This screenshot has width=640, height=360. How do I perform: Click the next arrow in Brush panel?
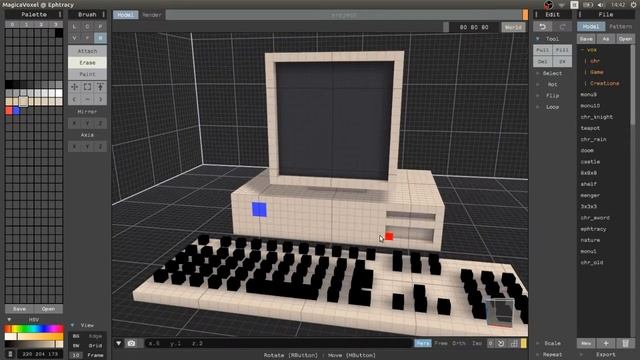(100, 99)
